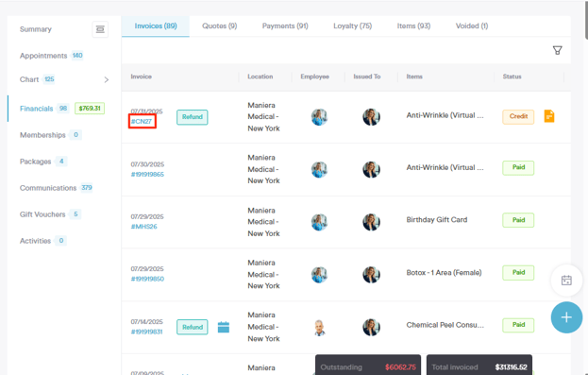Click the Credit status badge
Viewport: 588px width, 375px height.
click(x=518, y=116)
